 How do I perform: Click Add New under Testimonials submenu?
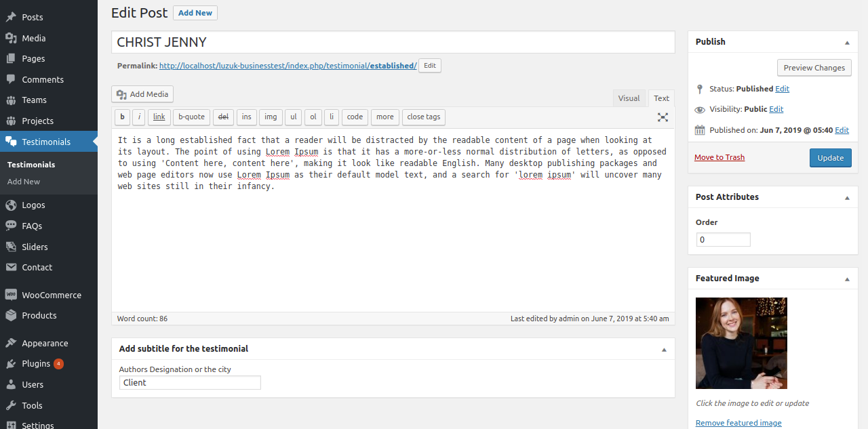(24, 182)
